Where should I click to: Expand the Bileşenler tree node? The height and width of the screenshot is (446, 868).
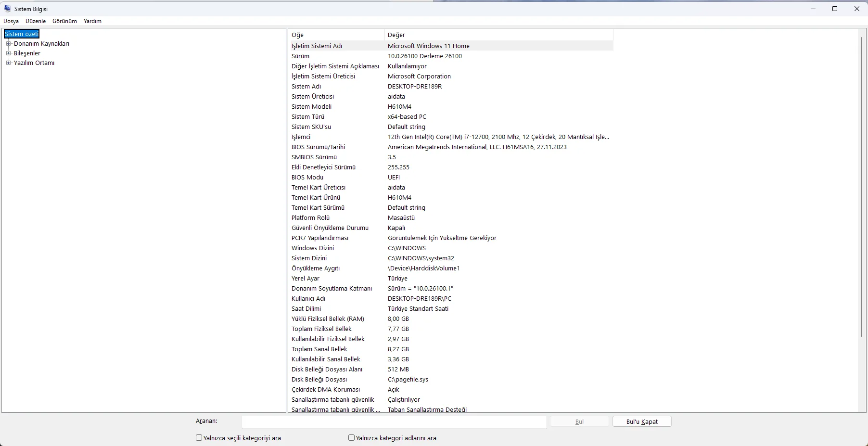[x=8, y=53]
